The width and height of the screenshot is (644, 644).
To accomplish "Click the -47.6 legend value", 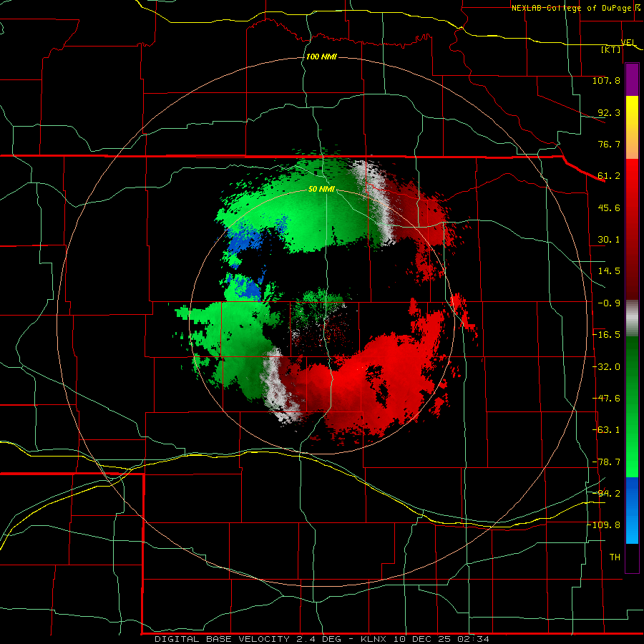I will click(x=606, y=399).
